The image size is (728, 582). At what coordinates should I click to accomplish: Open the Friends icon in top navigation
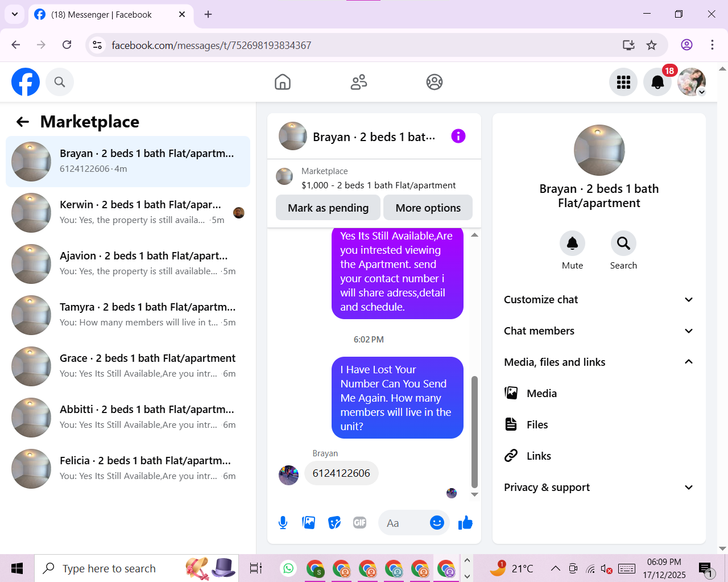(359, 82)
